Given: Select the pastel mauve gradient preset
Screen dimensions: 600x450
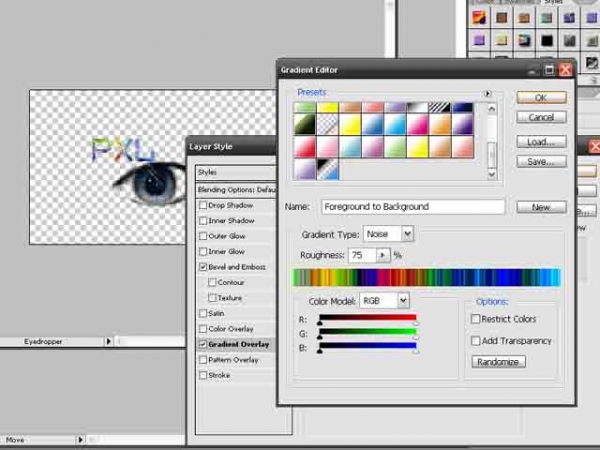Looking at the screenshot, I should pyautogui.click(x=372, y=147).
